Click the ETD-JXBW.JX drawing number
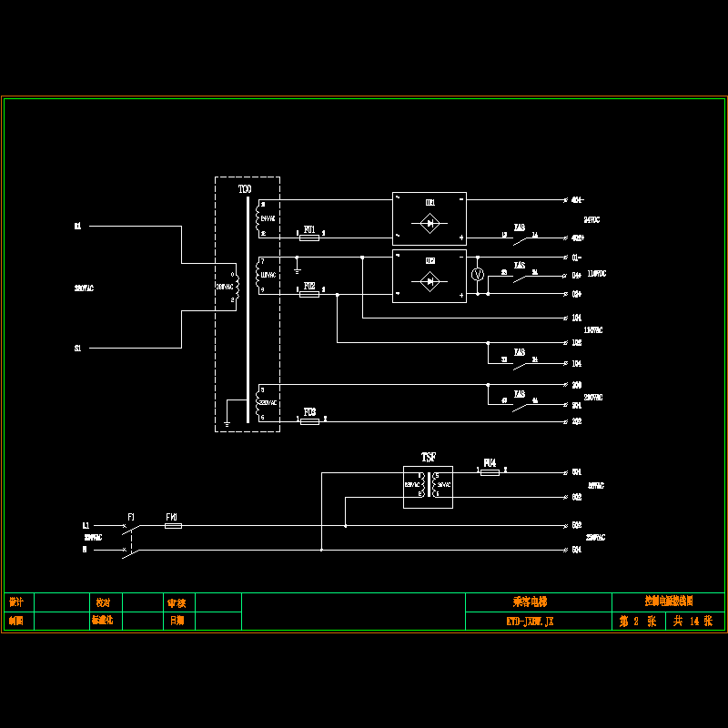 (531, 622)
